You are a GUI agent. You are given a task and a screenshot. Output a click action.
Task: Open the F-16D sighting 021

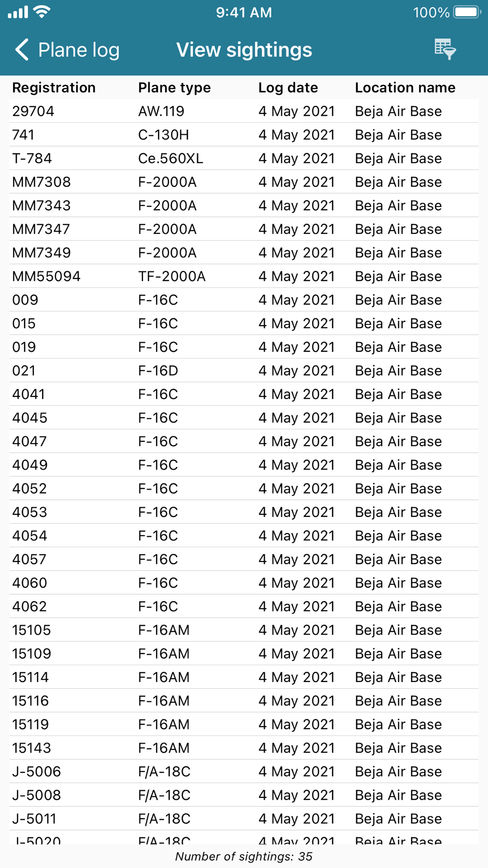244,371
